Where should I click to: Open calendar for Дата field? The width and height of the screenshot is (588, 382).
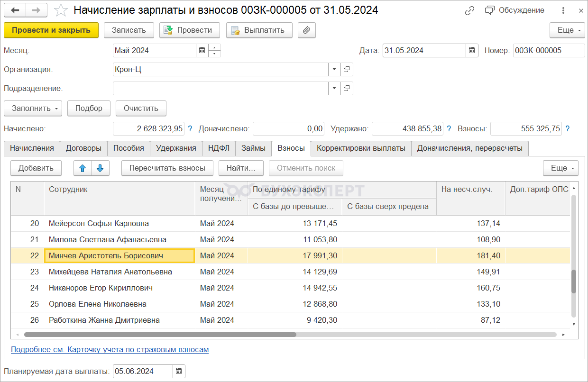point(472,51)
